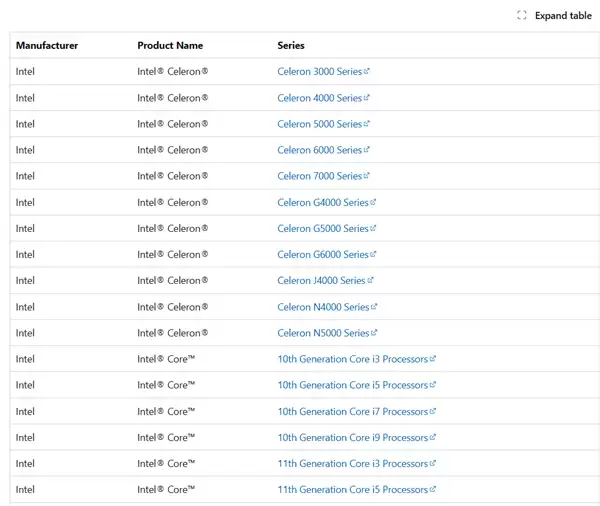This screenshot has width=600, height=506.
Task: Open the Celeron 4000 Series link
Action: click(x=319, y=98)
